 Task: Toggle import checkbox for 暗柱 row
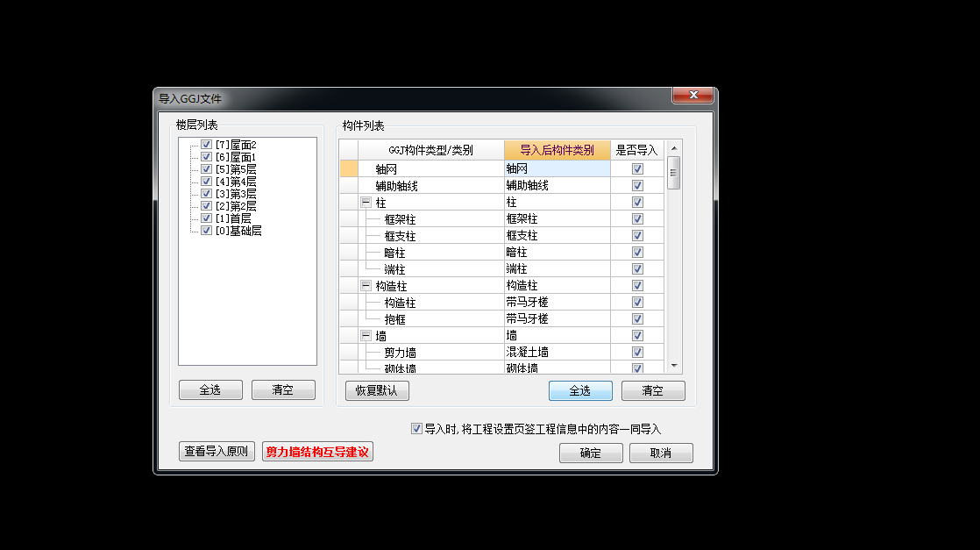(637, 252)
